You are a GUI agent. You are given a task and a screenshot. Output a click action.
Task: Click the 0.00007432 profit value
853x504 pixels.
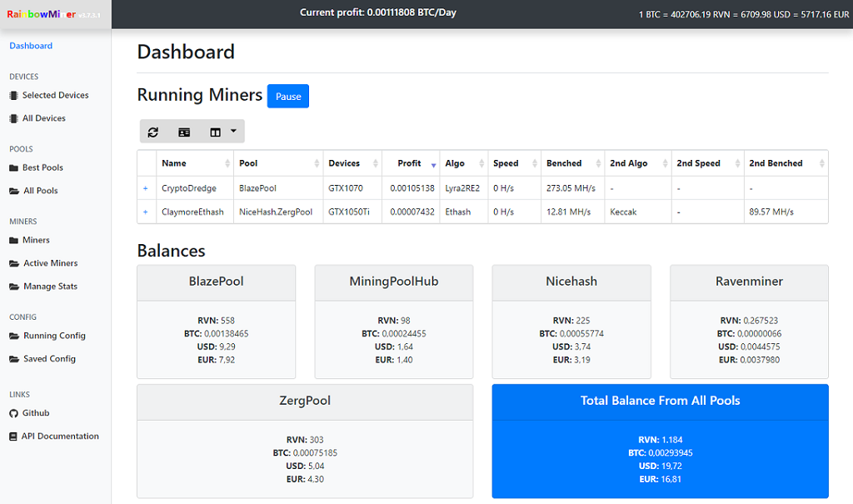pos(412,212)
